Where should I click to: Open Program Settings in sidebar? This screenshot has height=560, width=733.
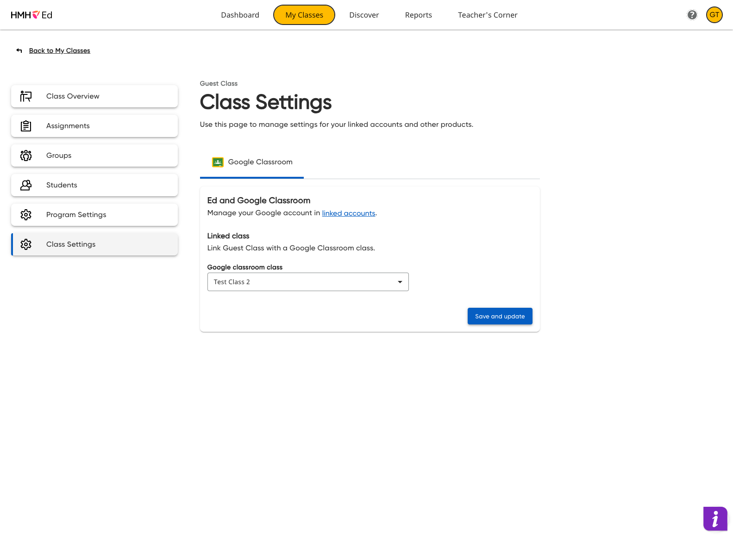(94, 215)
